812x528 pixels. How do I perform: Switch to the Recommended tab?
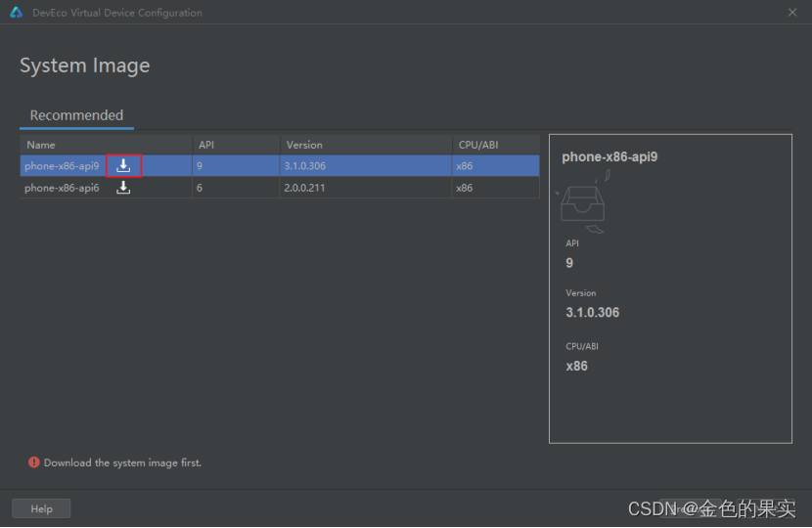[x=76, y=115]
